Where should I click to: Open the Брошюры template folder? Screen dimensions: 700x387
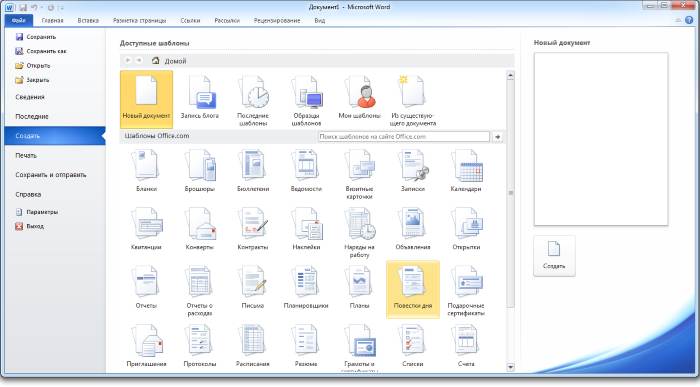pos(200,171)
